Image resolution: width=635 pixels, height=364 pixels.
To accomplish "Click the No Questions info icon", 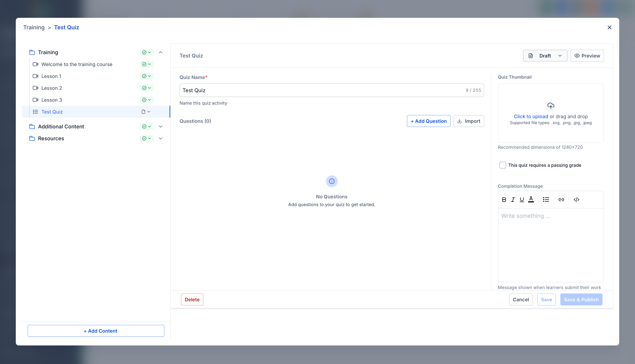I will 331,181.
